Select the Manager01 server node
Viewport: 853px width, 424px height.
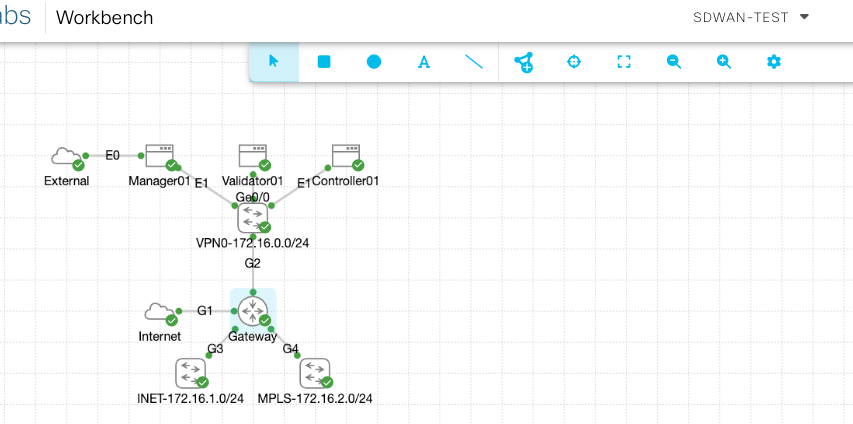(x=159, y=155)
